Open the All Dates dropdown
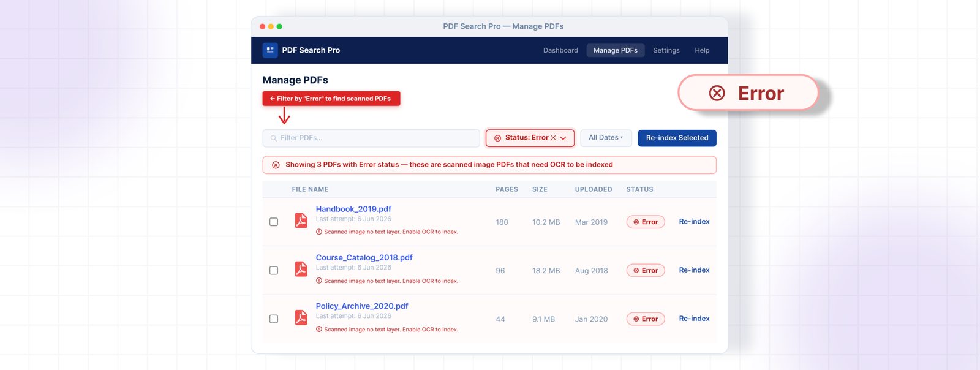The height and width of the screenshot is (370, 980). click(606, 138)
